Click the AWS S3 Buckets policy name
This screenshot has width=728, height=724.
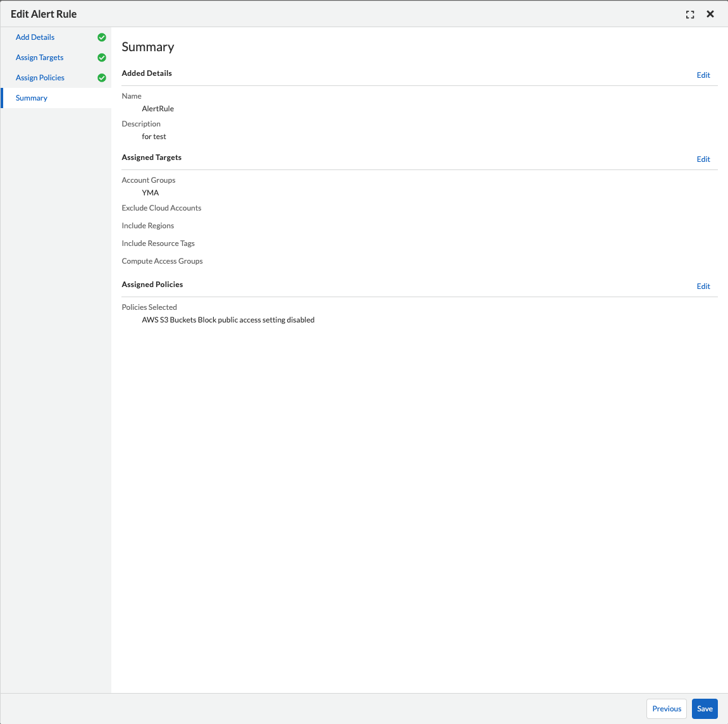tap(228, 320)
